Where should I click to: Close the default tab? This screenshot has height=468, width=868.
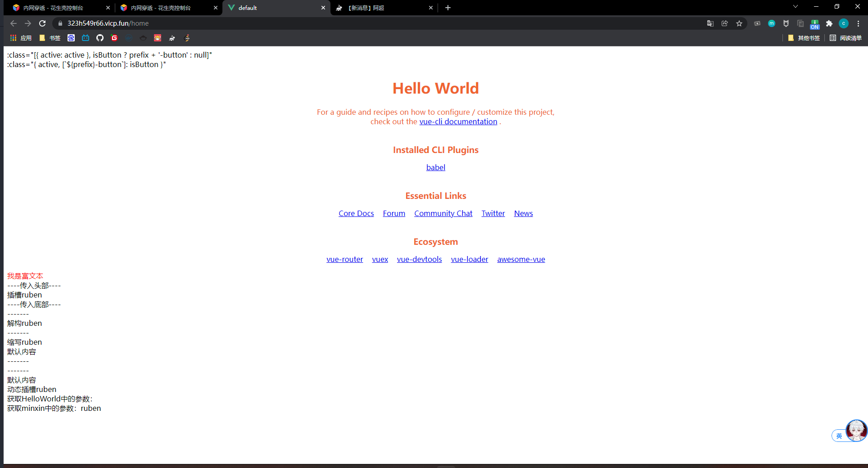tap(323, 8)
